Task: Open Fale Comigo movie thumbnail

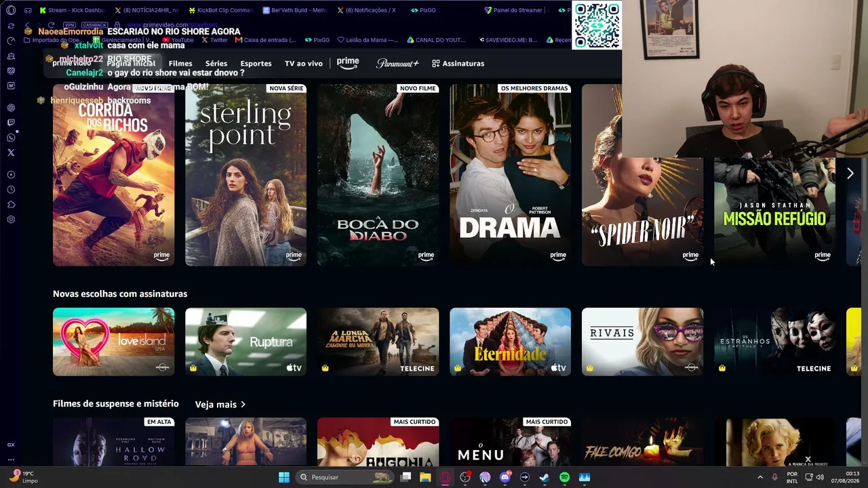Action: [x=642, y=442]
